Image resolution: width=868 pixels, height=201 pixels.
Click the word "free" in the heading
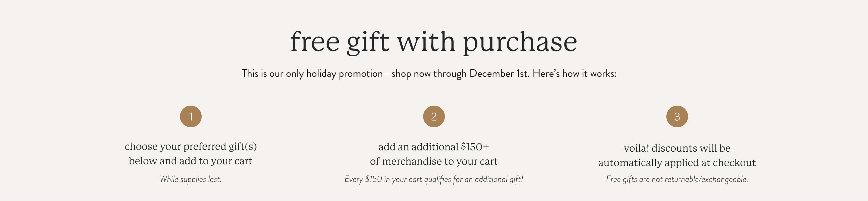315,42
